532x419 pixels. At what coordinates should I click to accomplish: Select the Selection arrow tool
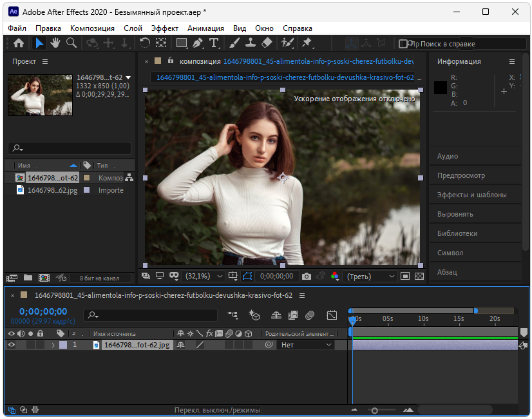(39, 43)
